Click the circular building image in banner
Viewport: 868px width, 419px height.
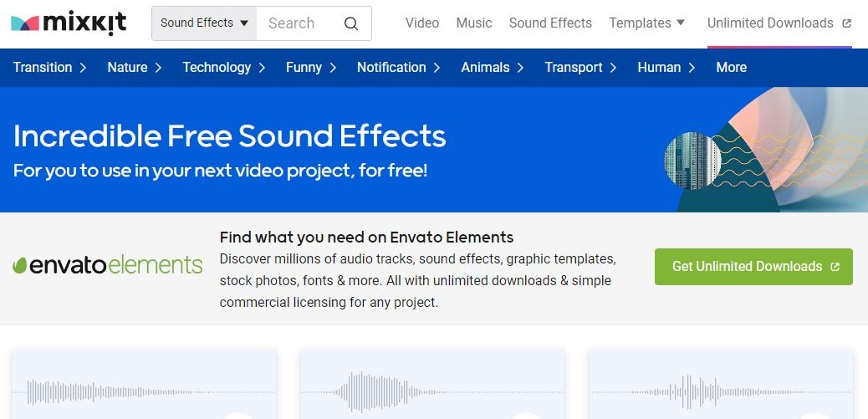click(692, 160)
